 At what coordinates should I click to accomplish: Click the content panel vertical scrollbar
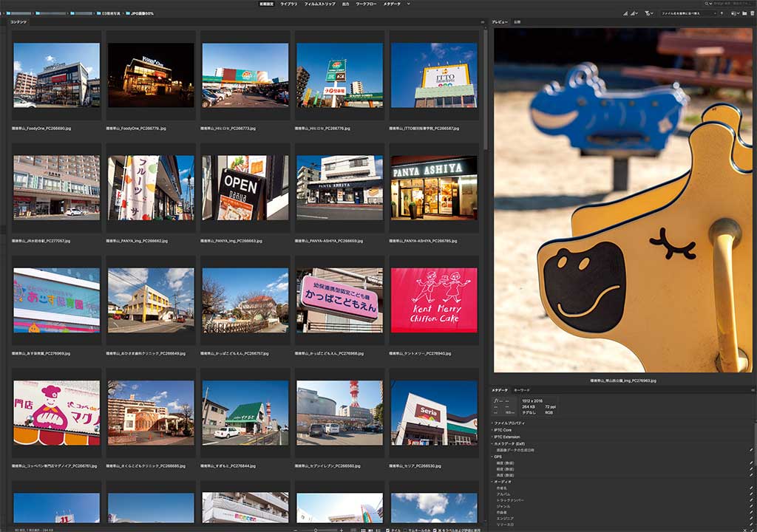485,90
